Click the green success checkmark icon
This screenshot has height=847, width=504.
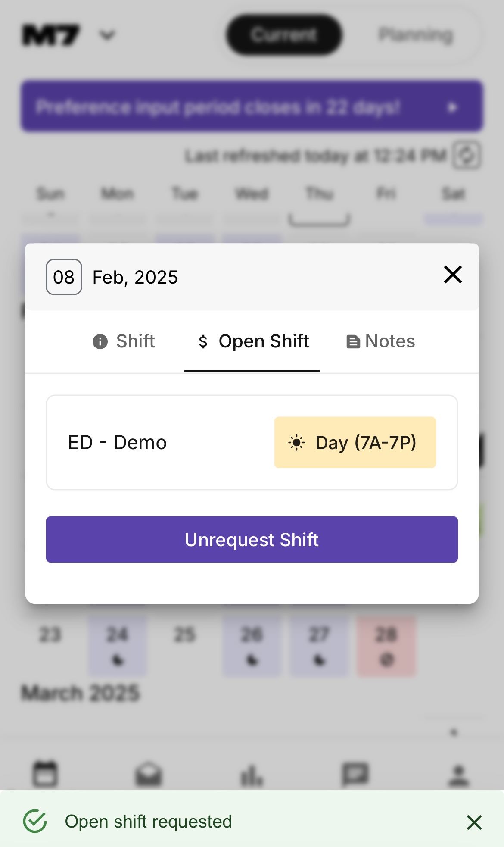(x=35, y=822)
